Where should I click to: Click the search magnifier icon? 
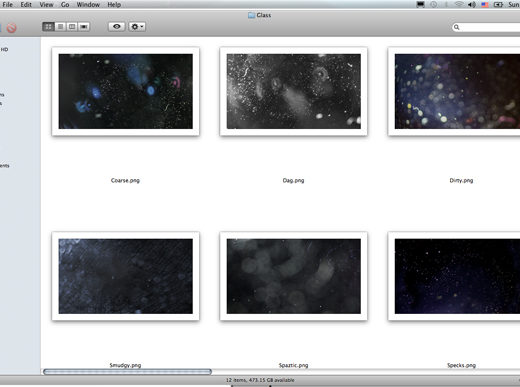tap(457, 27)
